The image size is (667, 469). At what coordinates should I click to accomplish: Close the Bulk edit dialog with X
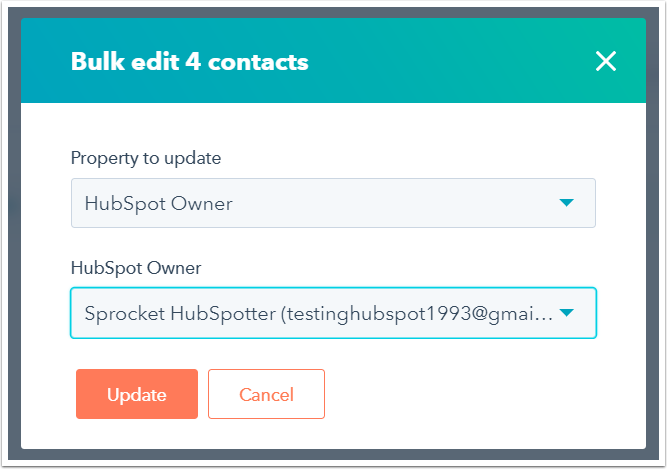(x=605, y=62)
